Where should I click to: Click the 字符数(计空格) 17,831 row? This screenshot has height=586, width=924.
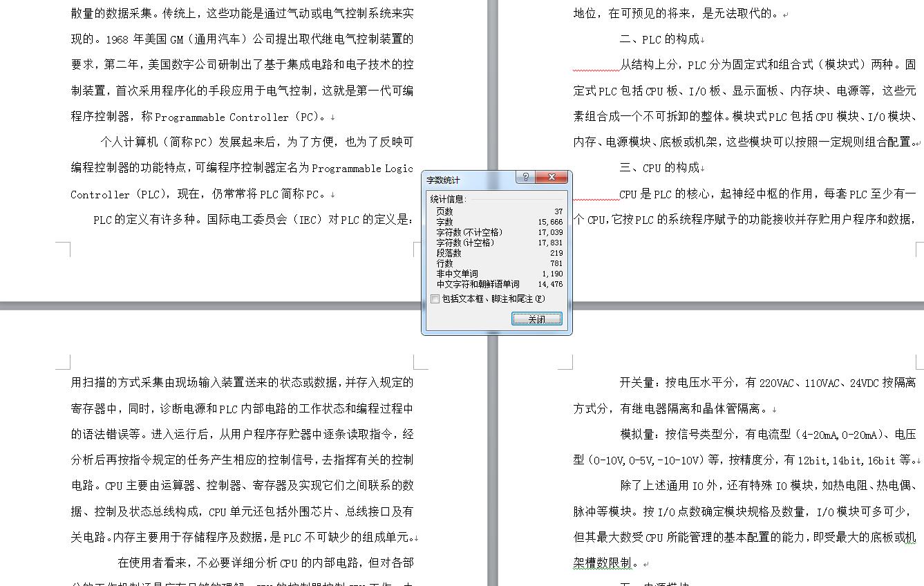tap(499, 243)
